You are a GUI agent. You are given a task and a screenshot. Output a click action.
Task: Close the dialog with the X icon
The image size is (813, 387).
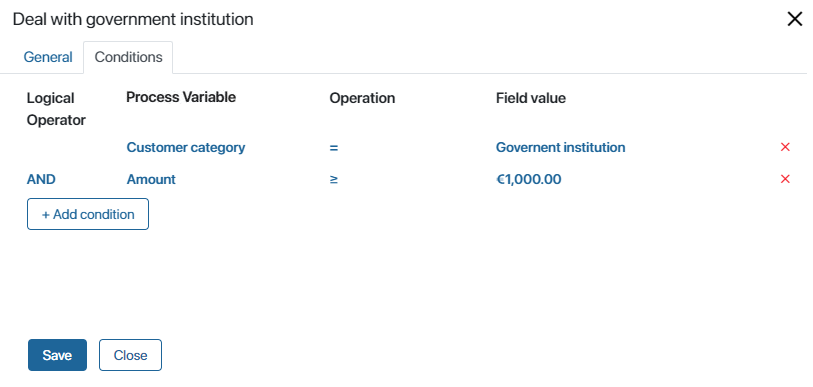tap(794, 20)
